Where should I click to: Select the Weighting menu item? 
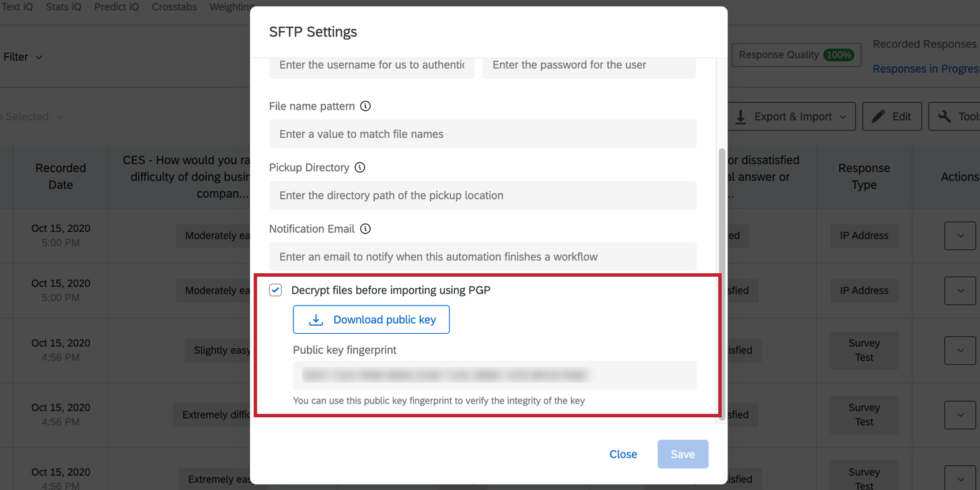pyautogui.click(x=231, y=7)
